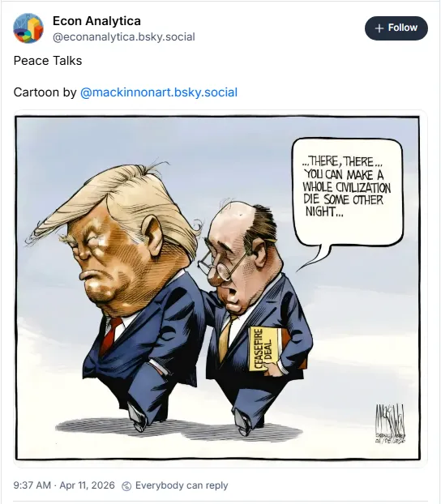This screenshot has width=441, height=504.
Task: Click the red tie on left figure
Action: 111,335
